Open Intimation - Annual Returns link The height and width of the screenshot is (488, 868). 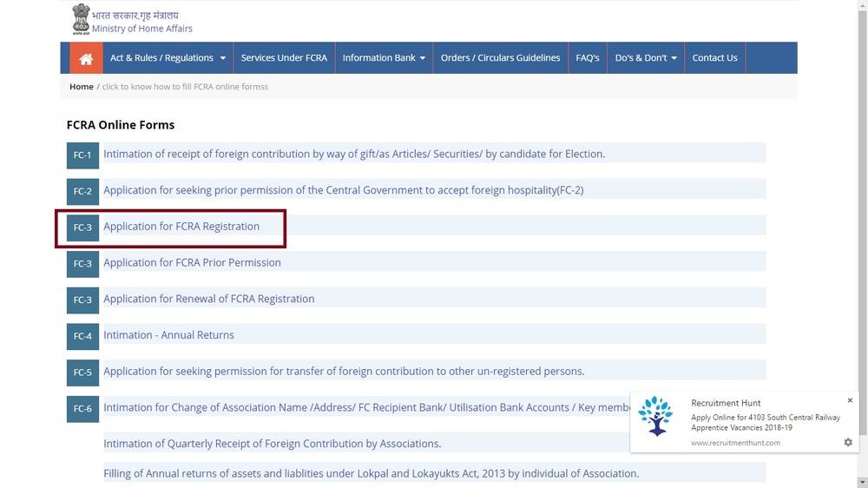(169, 335)
